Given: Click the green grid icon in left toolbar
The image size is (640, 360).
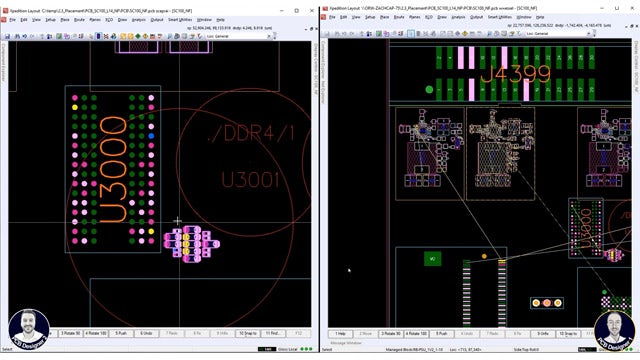Looking at the screenshot, I should point(59,36).
